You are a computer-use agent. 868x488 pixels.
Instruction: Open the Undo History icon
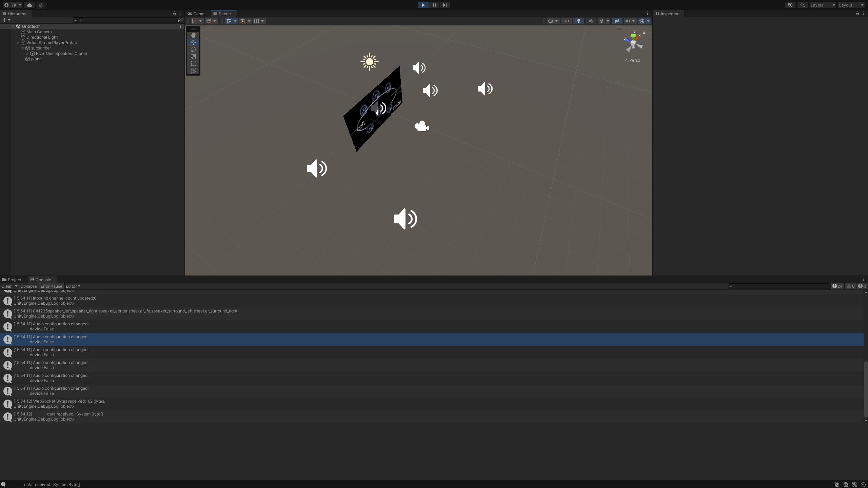pyautogui.click(x=790, y=5)
